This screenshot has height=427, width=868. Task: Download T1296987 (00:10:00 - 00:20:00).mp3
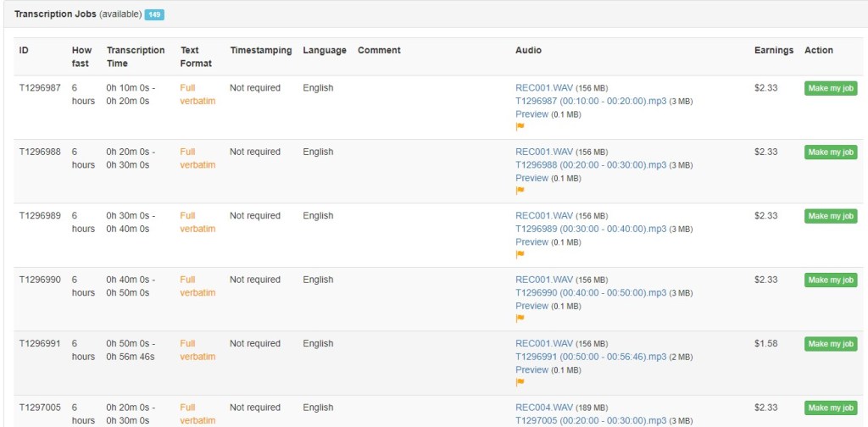pos(591,101)
